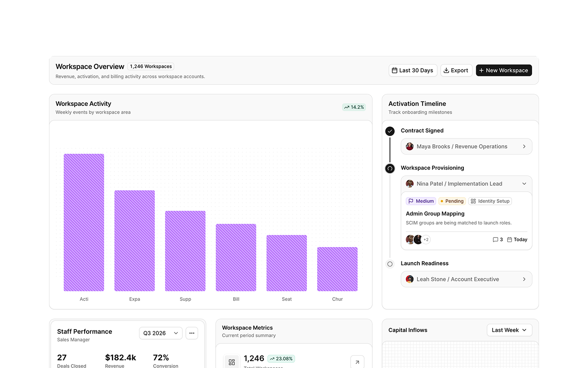Click Maya Brooks avatar
Image resolution: width=588 pixels, height=368 pixels.
410,146
